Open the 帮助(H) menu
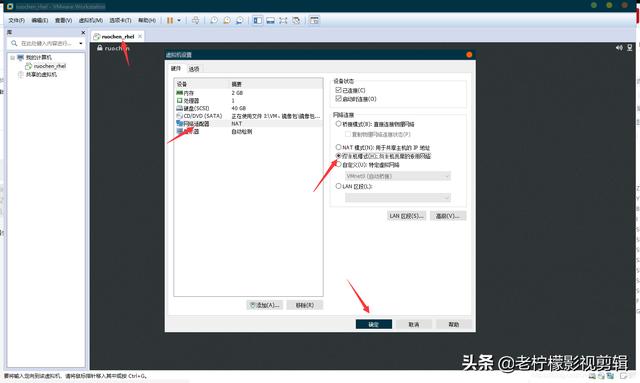Viewport: 640px width, 383px height. (147, 20)
